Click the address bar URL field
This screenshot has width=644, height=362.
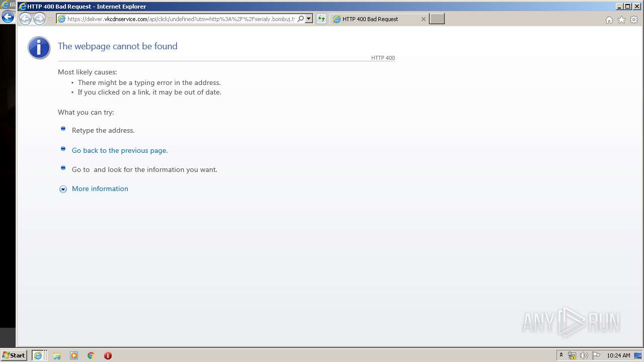point(181,19)
